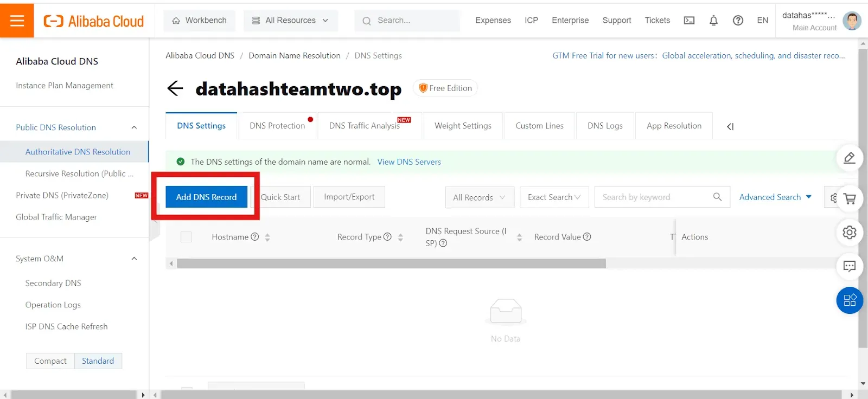868x399 pixels.
Task: Go back using the arrow beside datahashteamtwo.top
Action: (x=175, y=88)
